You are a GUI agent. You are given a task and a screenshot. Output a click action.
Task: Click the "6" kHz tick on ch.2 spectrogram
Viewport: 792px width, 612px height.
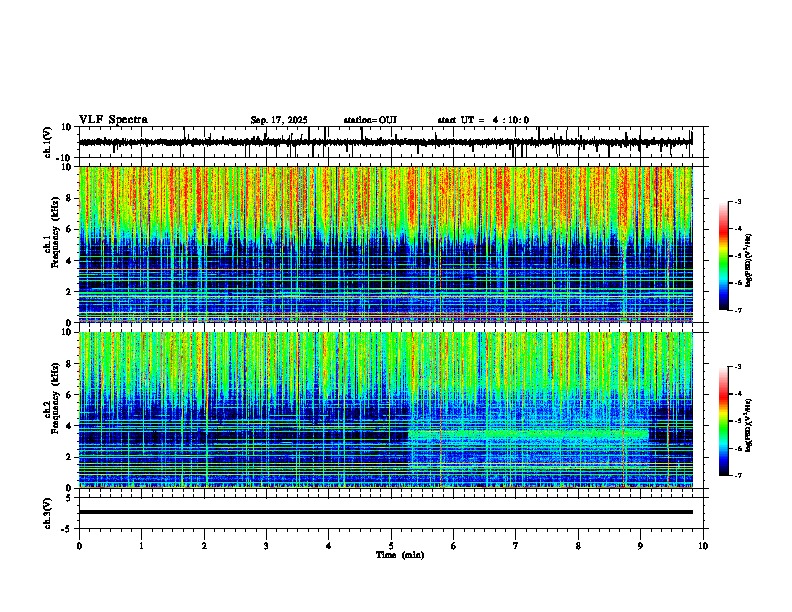tap(69, 394)
